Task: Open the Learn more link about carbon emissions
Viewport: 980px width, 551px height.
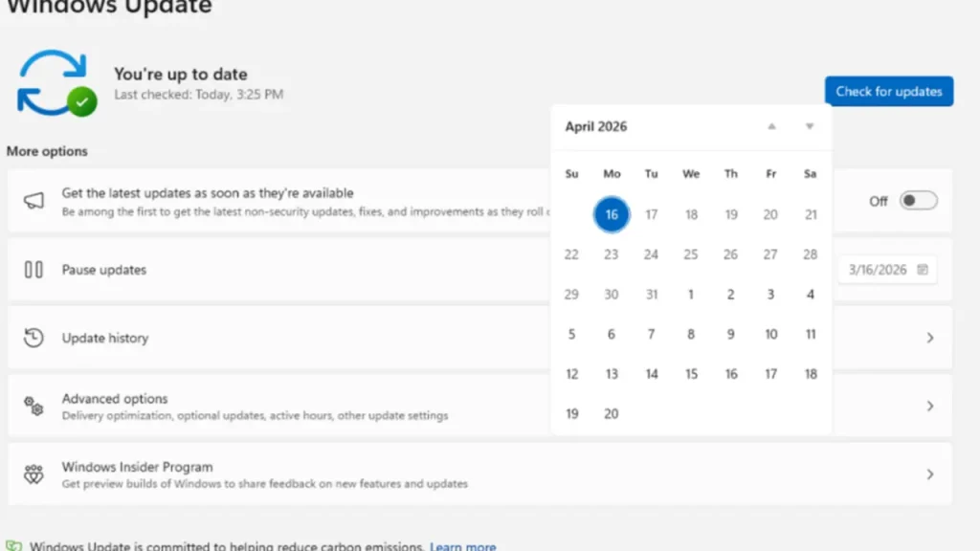Action: 463,545
